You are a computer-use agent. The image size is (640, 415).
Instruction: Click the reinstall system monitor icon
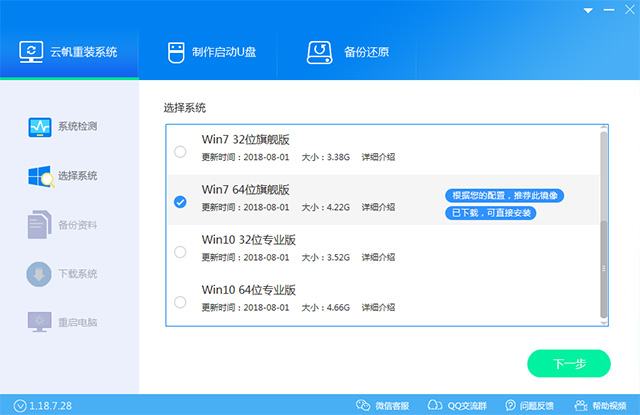coord(31,52)
